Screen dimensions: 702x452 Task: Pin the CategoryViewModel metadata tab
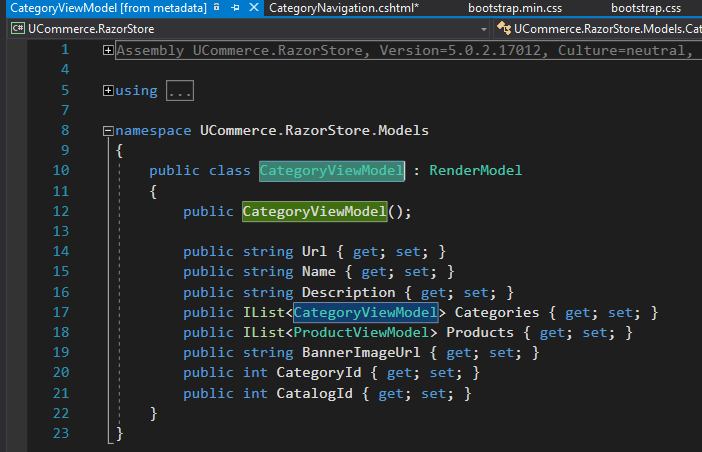point(234,8)
